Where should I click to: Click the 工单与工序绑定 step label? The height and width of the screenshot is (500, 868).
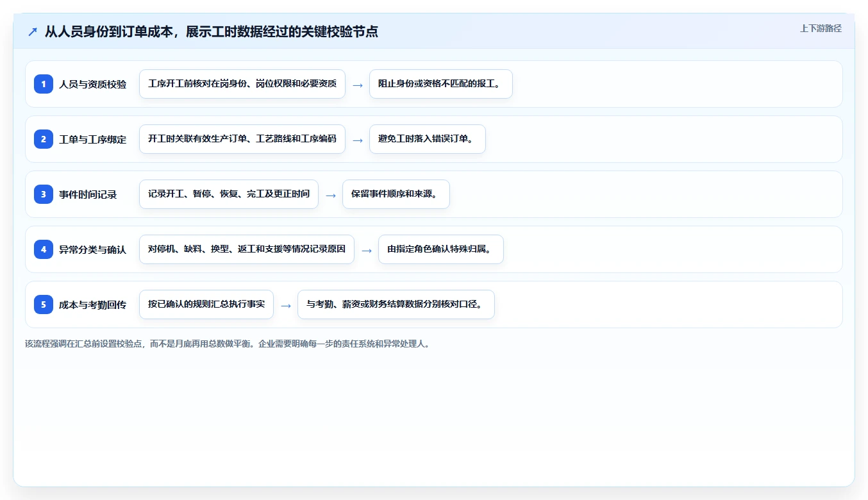click(93, 139)
